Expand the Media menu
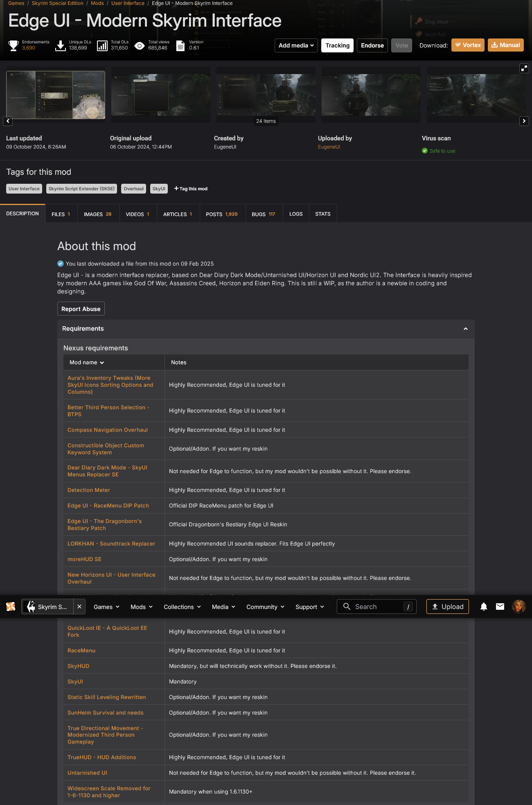532x805 pixels. [223, 607]
